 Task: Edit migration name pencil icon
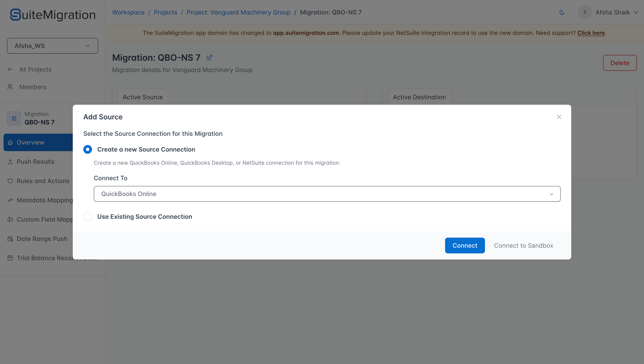tap(210, 58)
